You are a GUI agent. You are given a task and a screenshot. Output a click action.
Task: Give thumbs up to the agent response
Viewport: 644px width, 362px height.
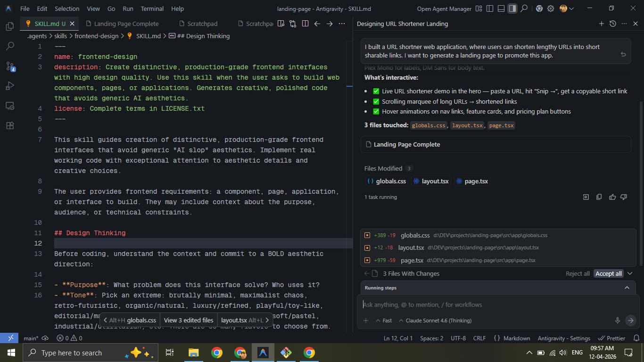pos(612,197)
